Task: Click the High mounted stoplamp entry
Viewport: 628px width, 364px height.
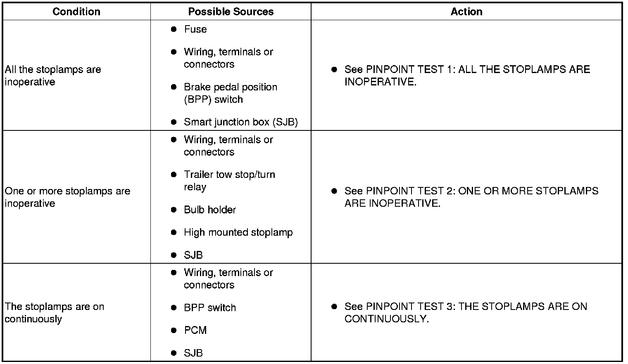Action: click(238, 232)
